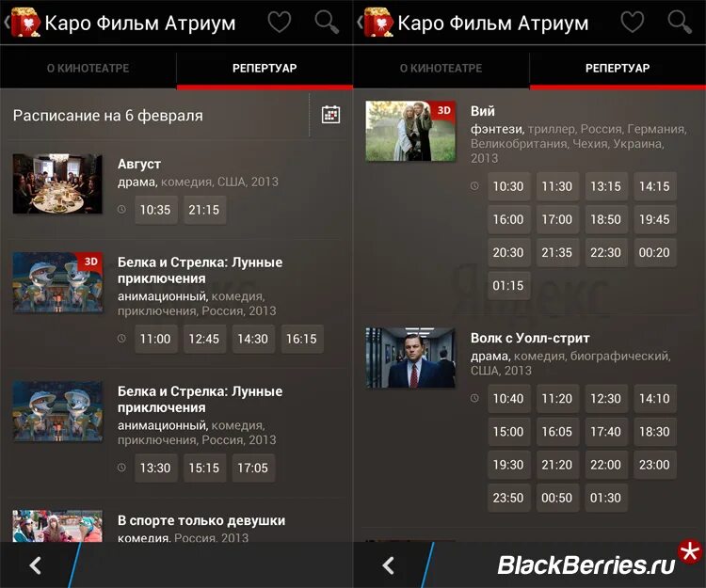The width and height of the screenshot is (706, 588).
Task: Tap the heart icon on right screen
Action: point(633,22)
